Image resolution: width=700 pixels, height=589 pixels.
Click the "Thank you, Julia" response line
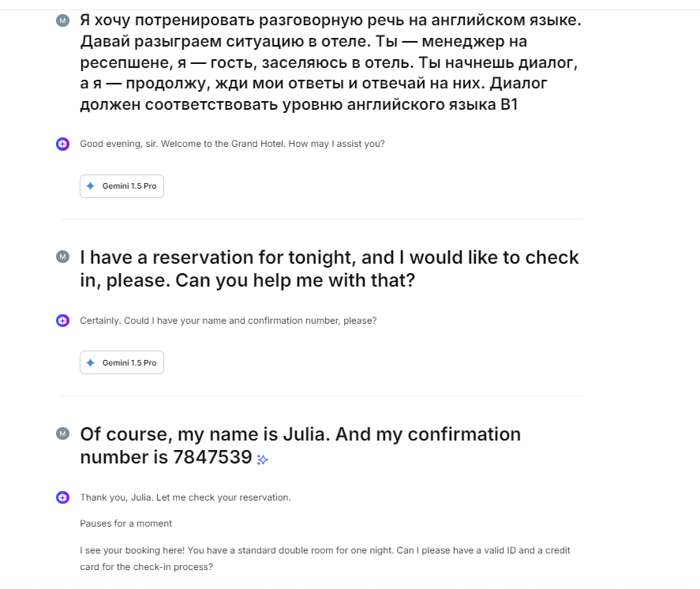pyautogui.click(x=185, y=498)
